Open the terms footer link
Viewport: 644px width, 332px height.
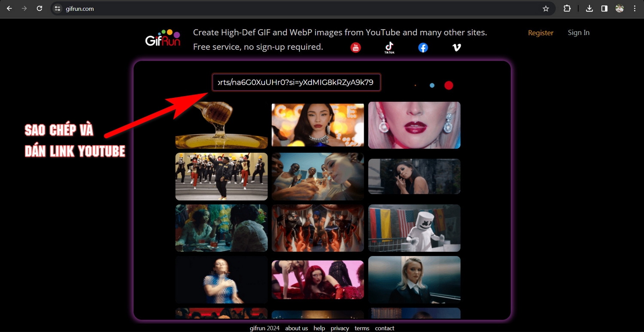click(362, 328)
